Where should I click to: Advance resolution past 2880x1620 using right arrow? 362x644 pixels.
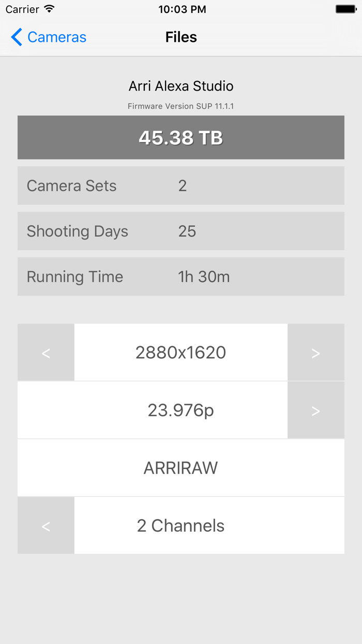tap(316, 353)
